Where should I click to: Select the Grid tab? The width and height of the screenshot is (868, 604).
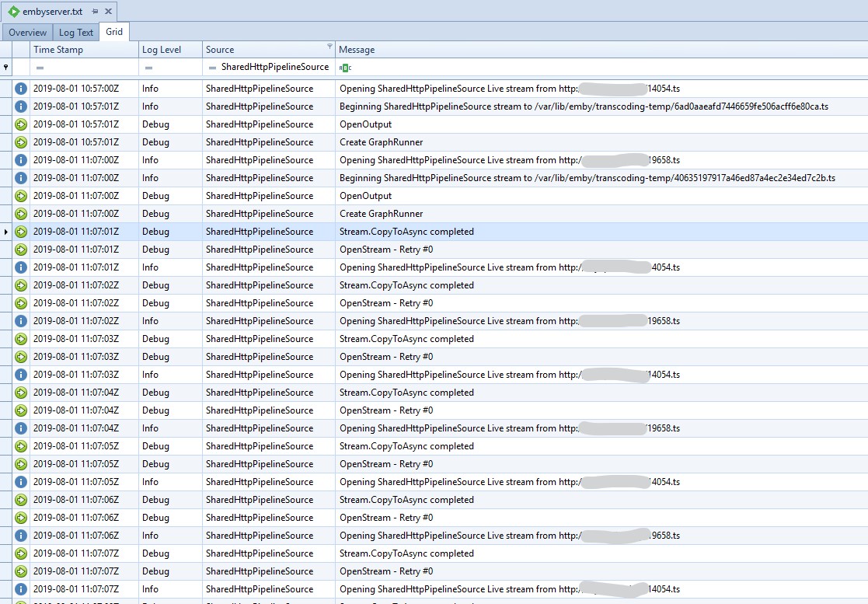114,33
